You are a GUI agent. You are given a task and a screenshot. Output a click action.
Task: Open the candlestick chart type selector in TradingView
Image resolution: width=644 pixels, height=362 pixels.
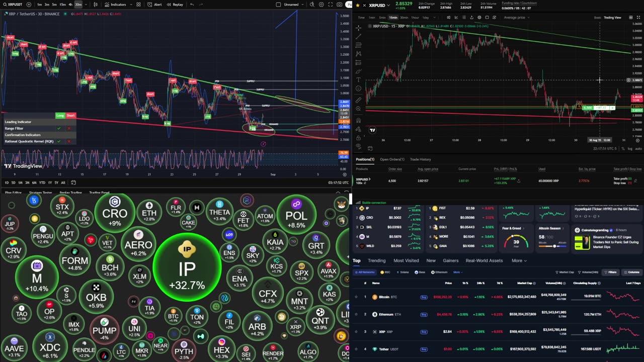[96, 5]
